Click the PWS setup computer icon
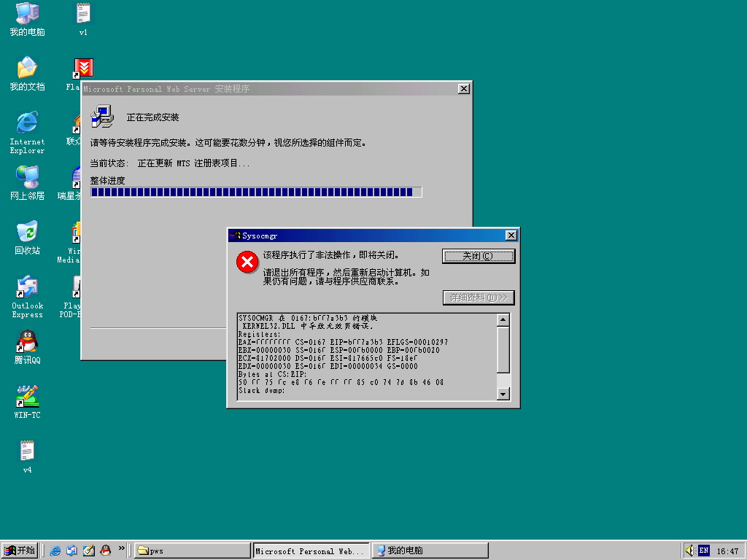Viewport: 747px width, 560px height. tap(102, 116)
